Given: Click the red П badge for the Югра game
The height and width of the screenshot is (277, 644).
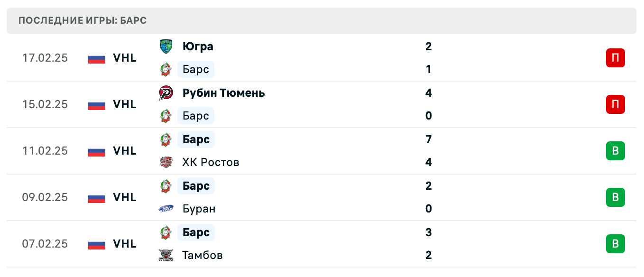Looking at the screenshot, I should (616, 58).
